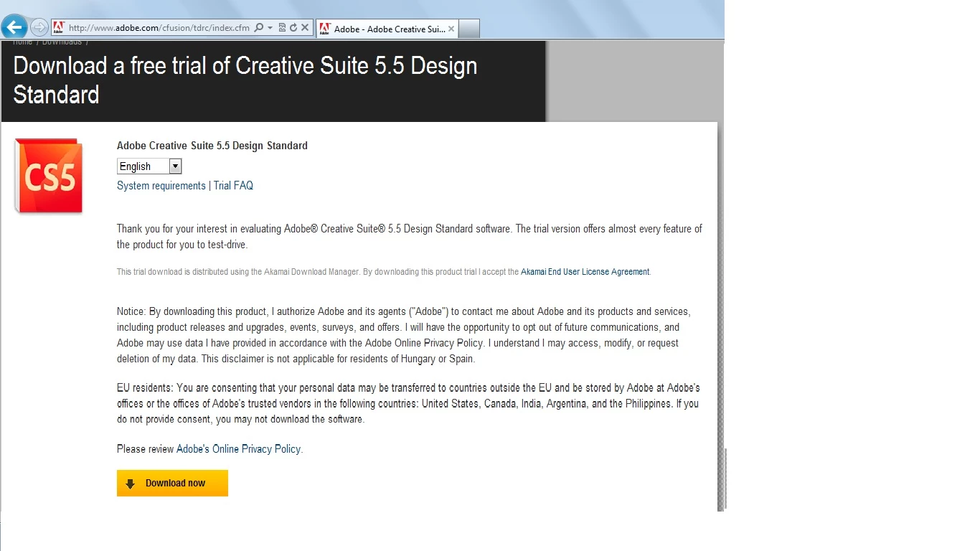This screenshot has height=551, width=980.
Task: Open Adobe's Online Privacy Policy link
Action: pos(239,449)
